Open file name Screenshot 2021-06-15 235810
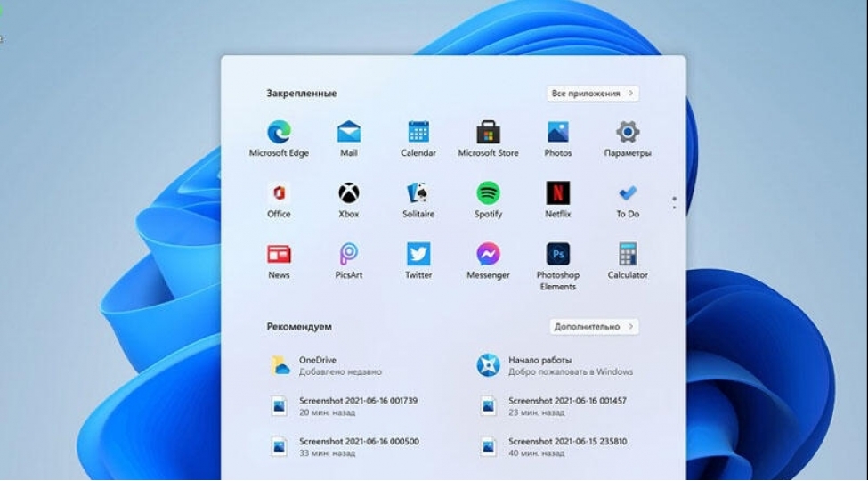This screenshot has height=481, width=868. 567,441
